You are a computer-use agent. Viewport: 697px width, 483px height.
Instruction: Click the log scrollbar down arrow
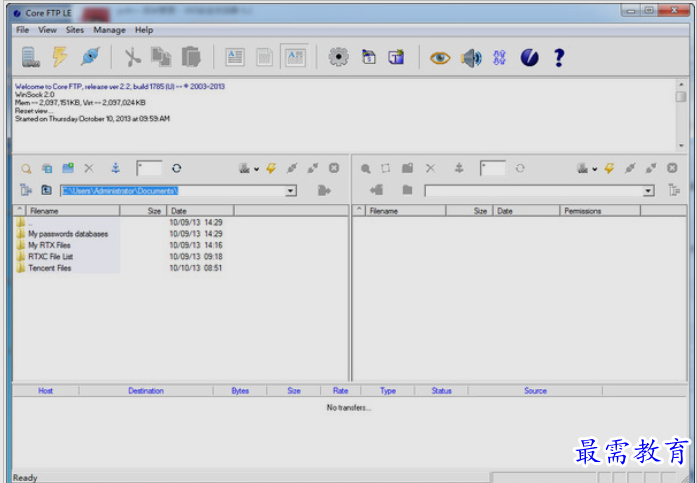click(681, 146)
